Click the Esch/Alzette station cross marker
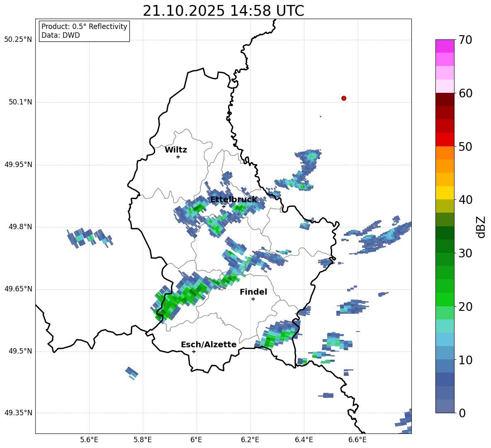The height and width of the screenshot is (448, 491). 194,351
